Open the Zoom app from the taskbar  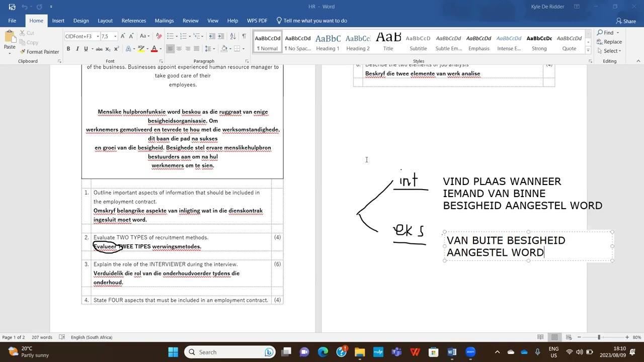[470, 352]
